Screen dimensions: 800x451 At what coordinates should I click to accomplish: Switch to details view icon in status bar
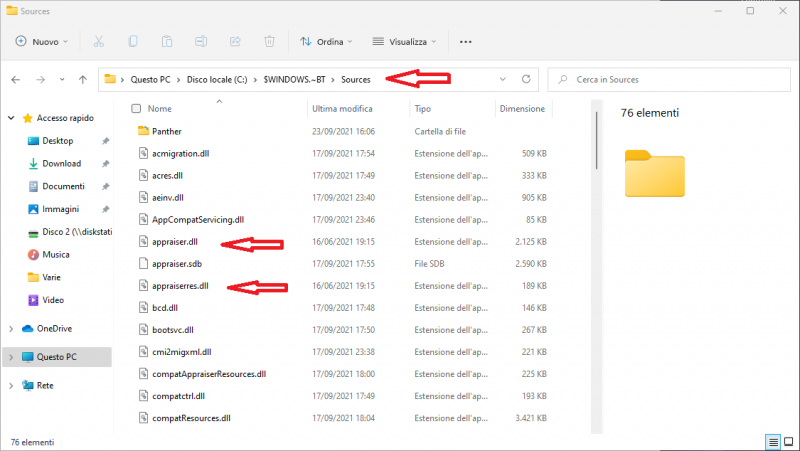coord(773,442)
